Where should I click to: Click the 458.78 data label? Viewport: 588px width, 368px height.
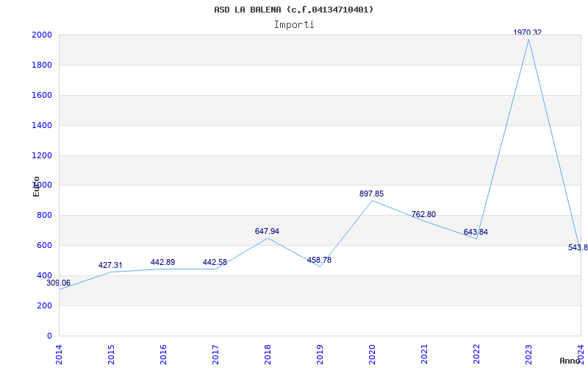[x=319, y=261]
